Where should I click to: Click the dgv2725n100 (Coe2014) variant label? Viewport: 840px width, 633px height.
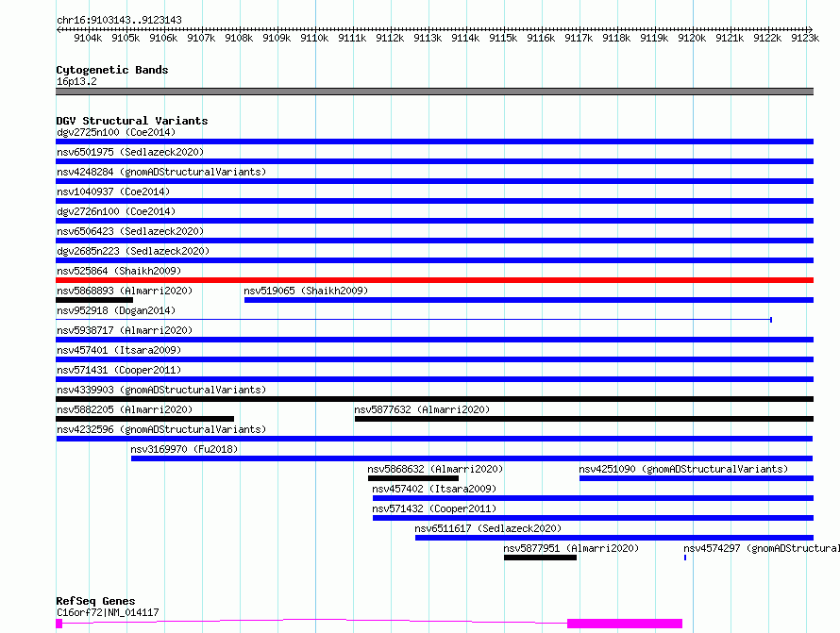click(116, 132)
